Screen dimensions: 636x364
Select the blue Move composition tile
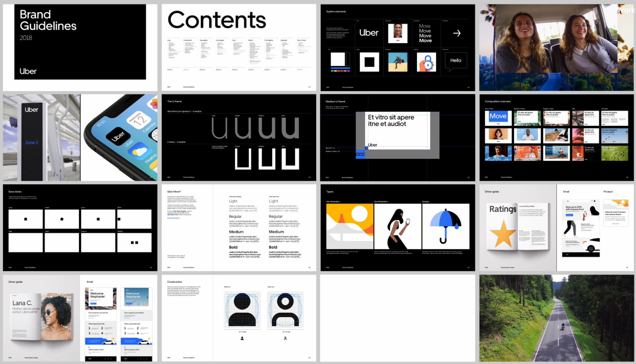point(498,116)
